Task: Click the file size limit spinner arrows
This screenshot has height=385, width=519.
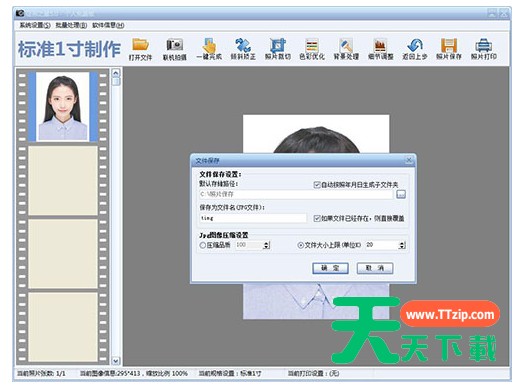Action: (402, 245)
